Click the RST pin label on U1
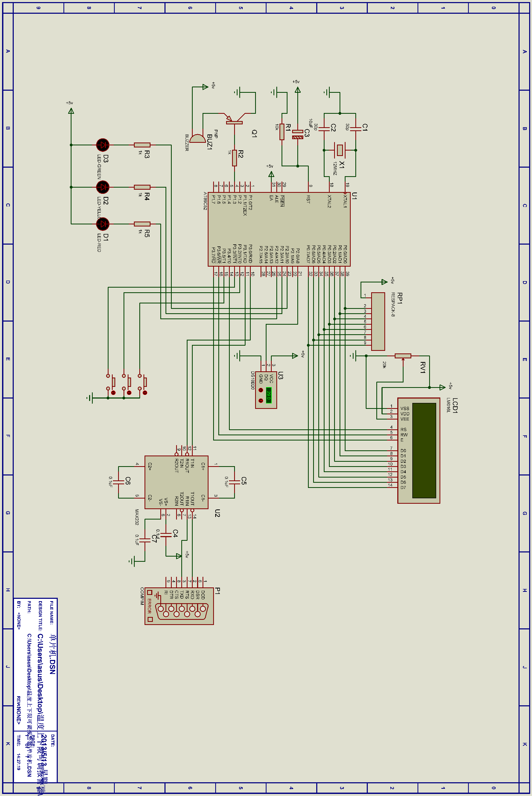The width and height of the screenshot is (532, 796). tap(308, 199)
